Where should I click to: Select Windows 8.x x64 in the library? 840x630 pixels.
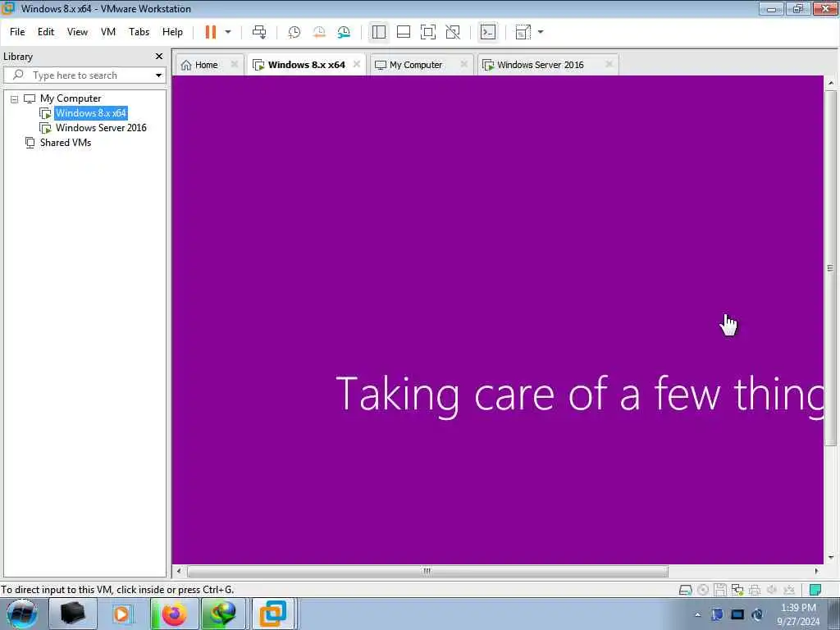point(90,113)
